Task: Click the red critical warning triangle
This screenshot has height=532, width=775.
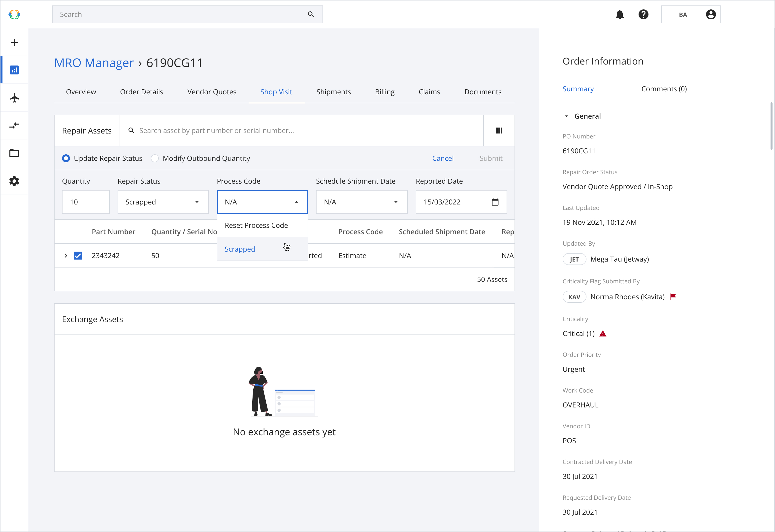Action: 603,333
